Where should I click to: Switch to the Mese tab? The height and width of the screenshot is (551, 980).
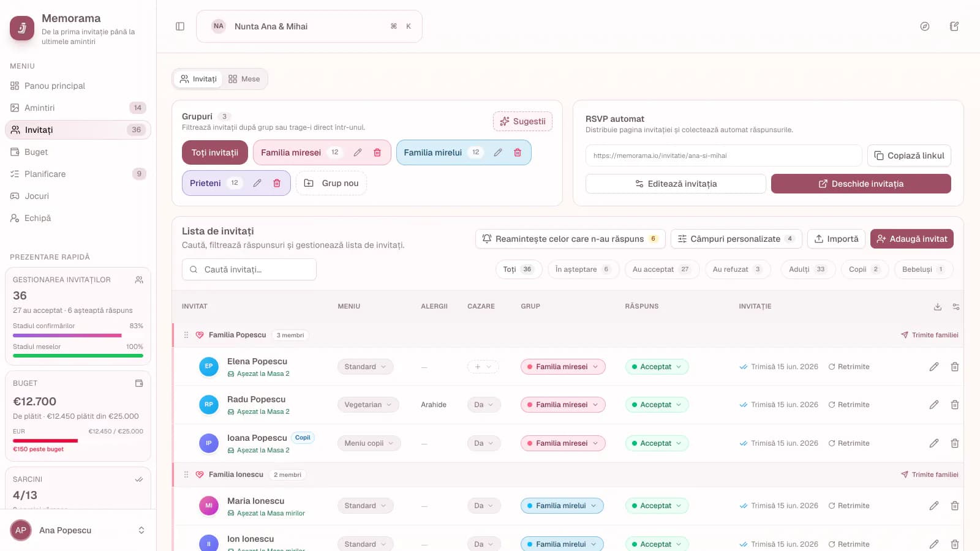click(x=244, y=79)
